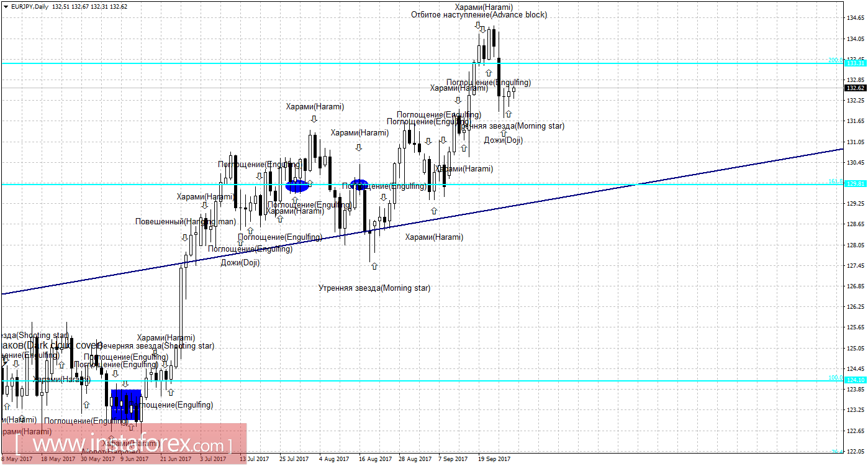The image size is (868, 466).
Task: Click the blue rectangle annotation at bottom left
Action: click(126, 405)
